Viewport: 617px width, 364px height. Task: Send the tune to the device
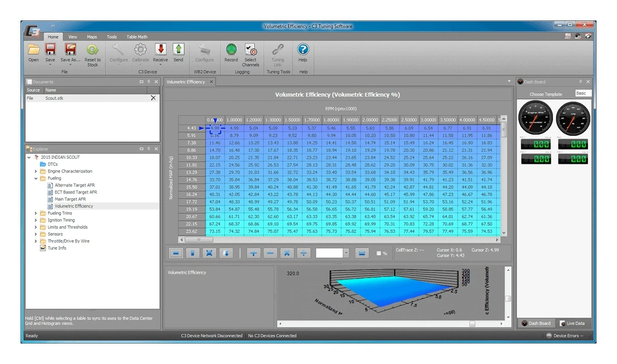pyautogui.click(x=178, y=50)
